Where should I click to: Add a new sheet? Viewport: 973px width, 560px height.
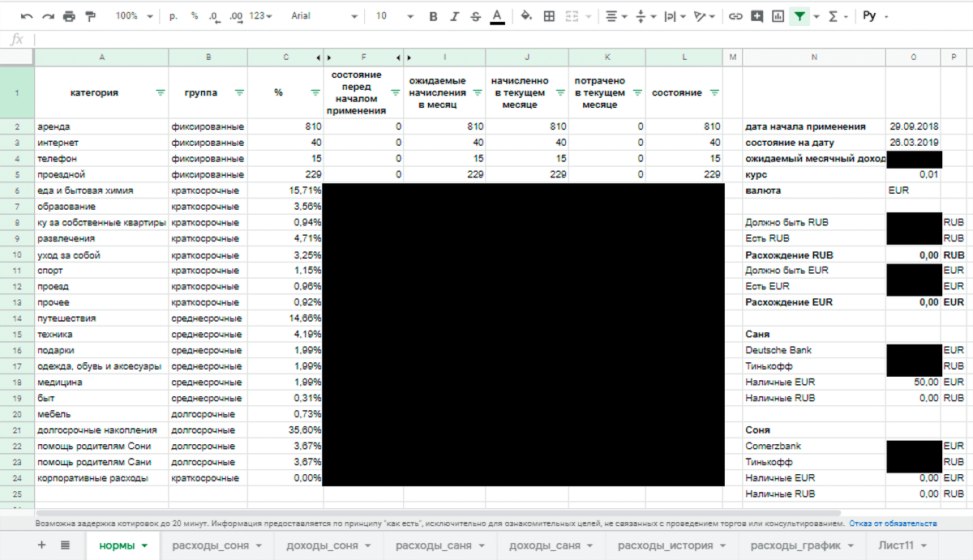click(42, 545)
